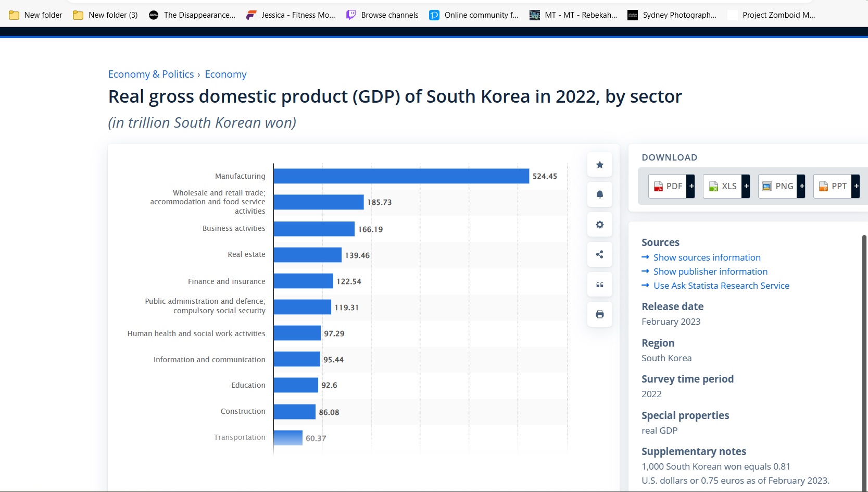868x492 pixels.
Task: Open The Disappearance bookmark
Action: 192,15
